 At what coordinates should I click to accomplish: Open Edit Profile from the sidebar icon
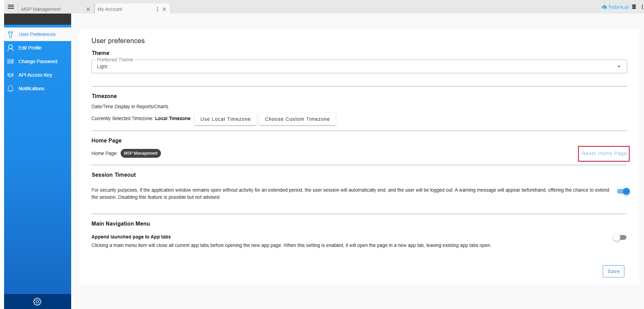(10, 47)
